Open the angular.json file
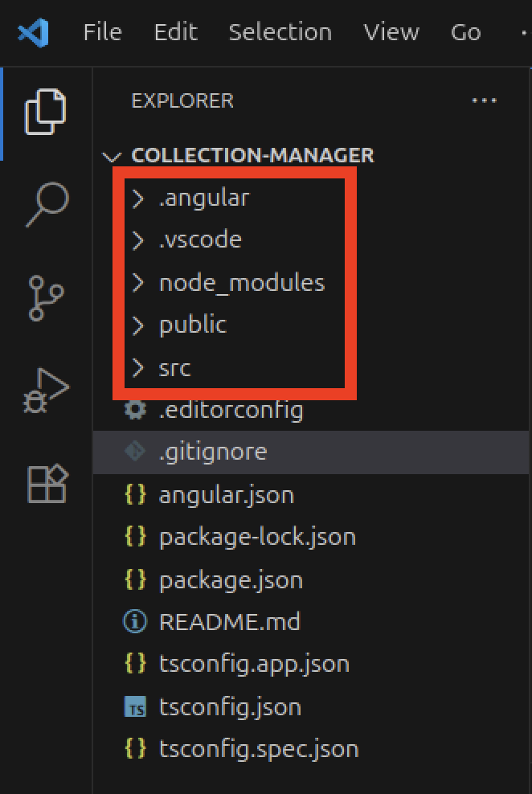The image size is (532, 794). (x=226, y=494)
